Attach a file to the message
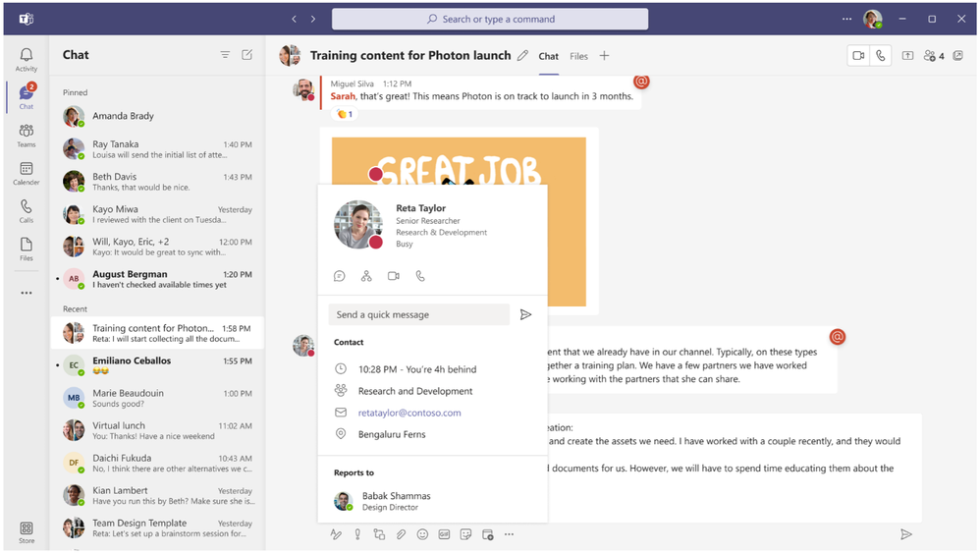The image size is (980, 554). [x=401, y=534]
